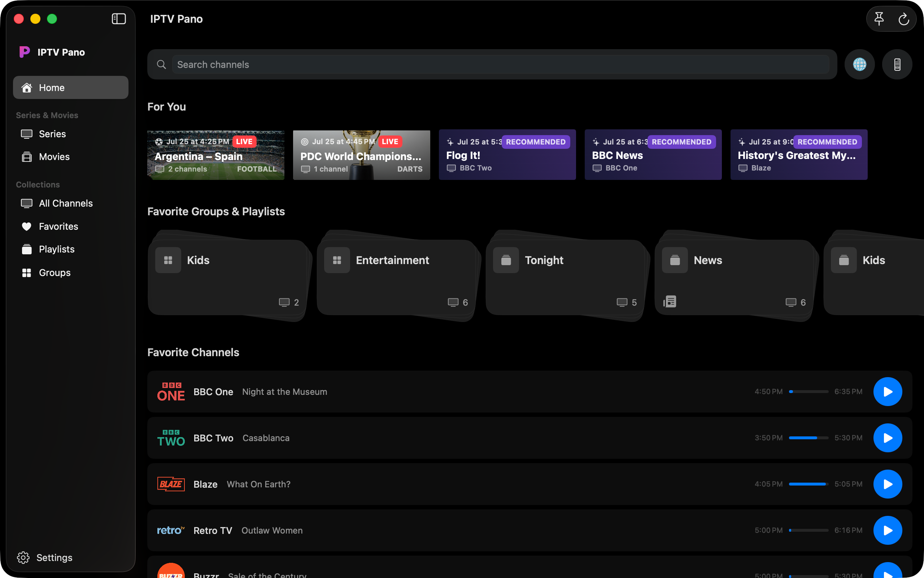Image resolution: width=924 pixels, height=578 pixels.
Task: Play Retro TV channel
Action: tap(888, 530)
